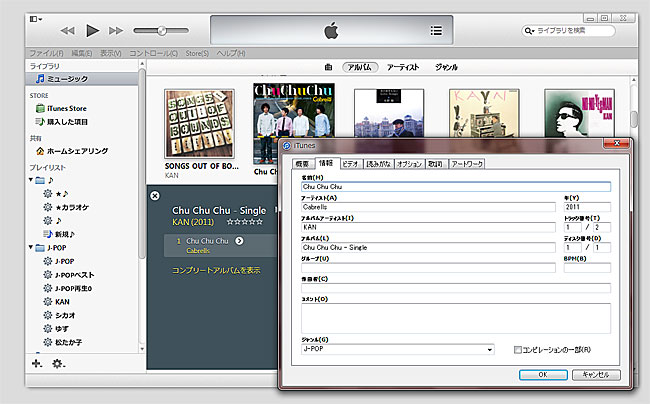Open the 概要 tab in the info dialog
The image size is (650, 404).
303,164
